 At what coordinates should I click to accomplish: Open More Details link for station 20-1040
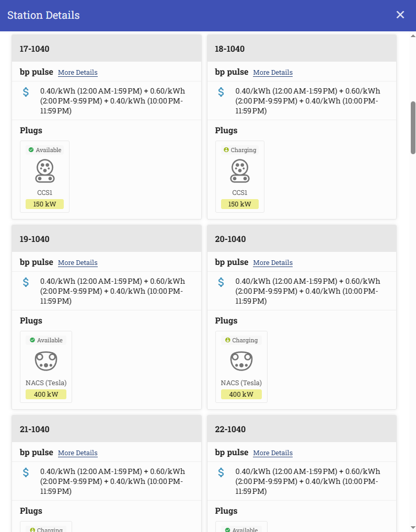[273, 263]
